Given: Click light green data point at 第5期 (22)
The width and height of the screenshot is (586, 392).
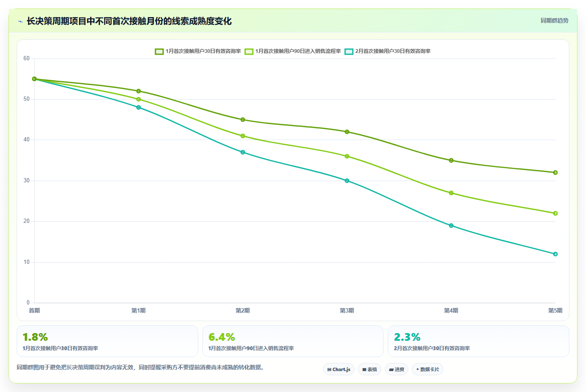Looking at the screenshot, I should tap(555, 214).
